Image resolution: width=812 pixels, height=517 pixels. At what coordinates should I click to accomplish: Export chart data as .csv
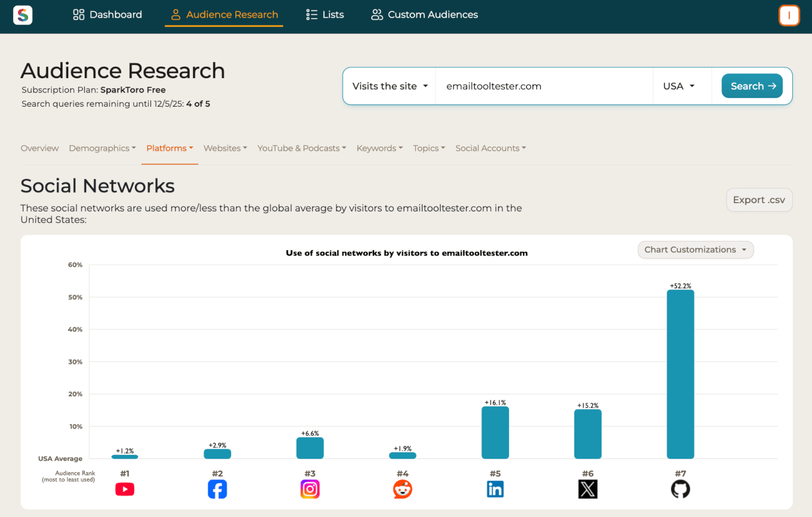(759, 199)
